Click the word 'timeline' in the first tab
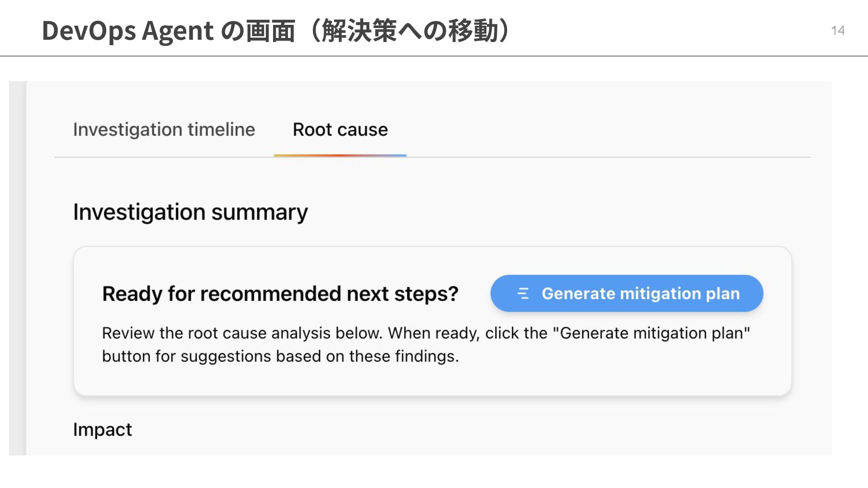The width and height of the screenshot is (868, 488). 222,130
